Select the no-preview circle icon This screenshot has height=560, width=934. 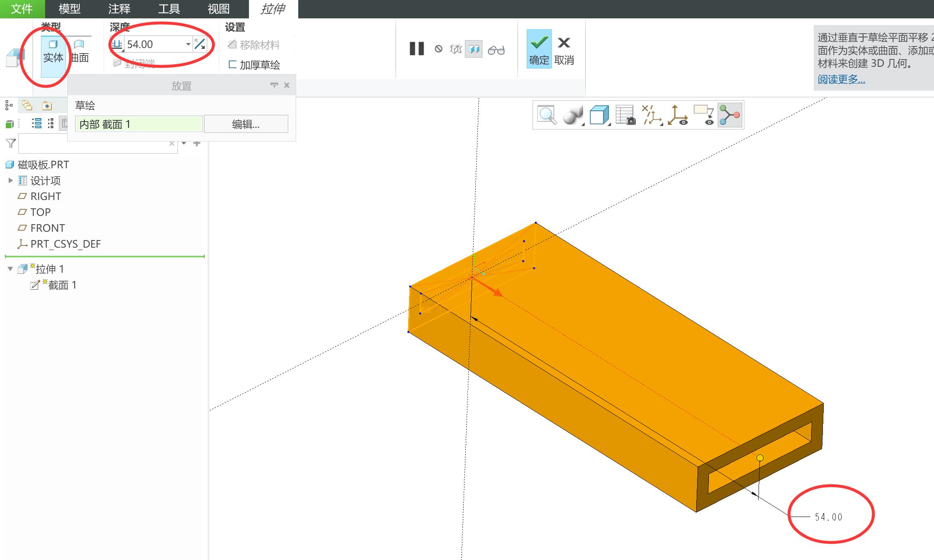click(x=438, y=49)
